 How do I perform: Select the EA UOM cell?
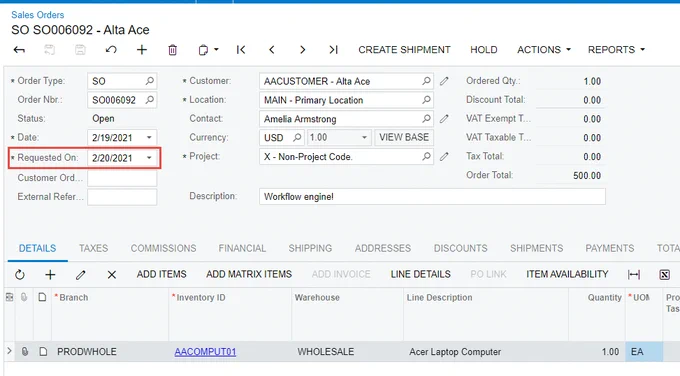644,352
